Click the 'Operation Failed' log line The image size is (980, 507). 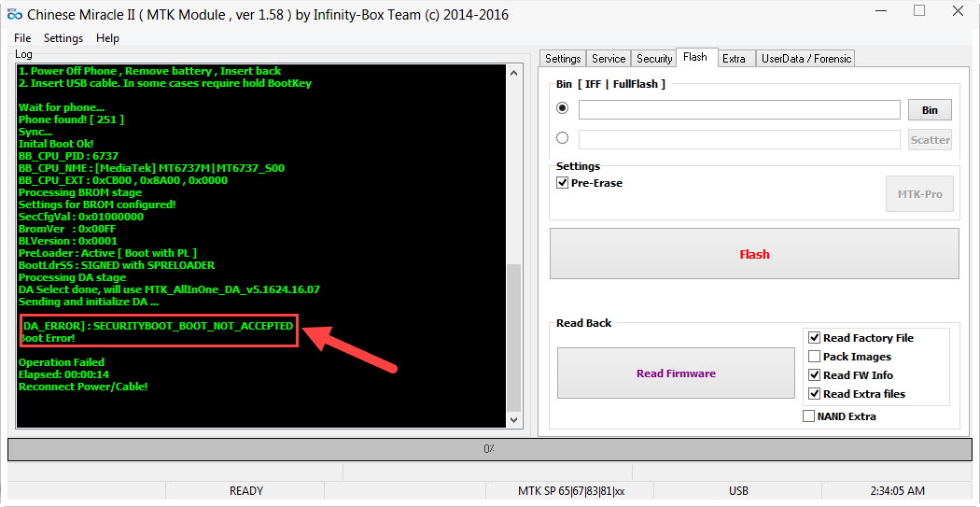(x=62, y=362)
